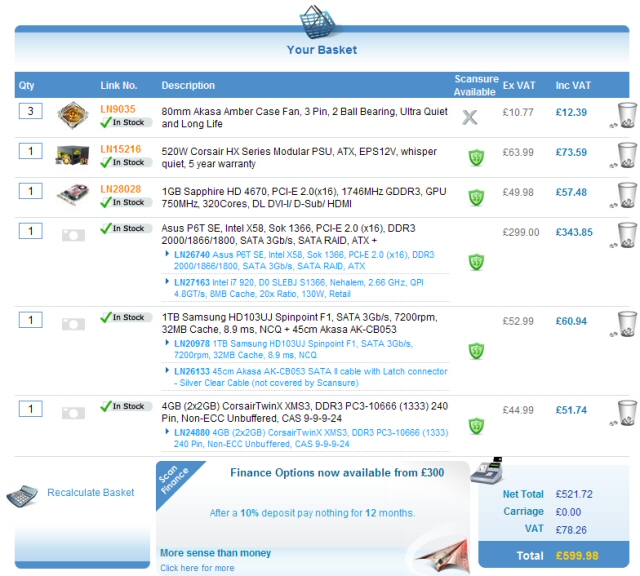640x576 pixels.
Task: Click the Recalculate Basket link
Action: (x=90, y=493)
